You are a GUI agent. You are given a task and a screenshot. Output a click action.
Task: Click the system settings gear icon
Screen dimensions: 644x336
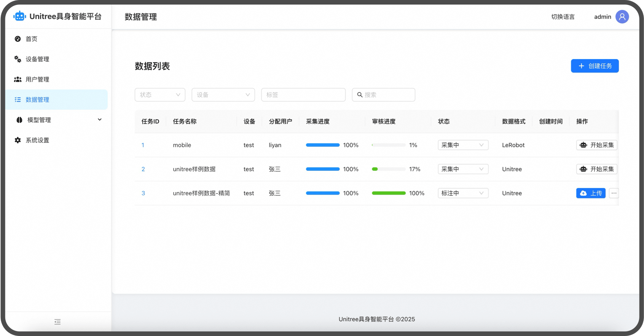tap(18, 140)
